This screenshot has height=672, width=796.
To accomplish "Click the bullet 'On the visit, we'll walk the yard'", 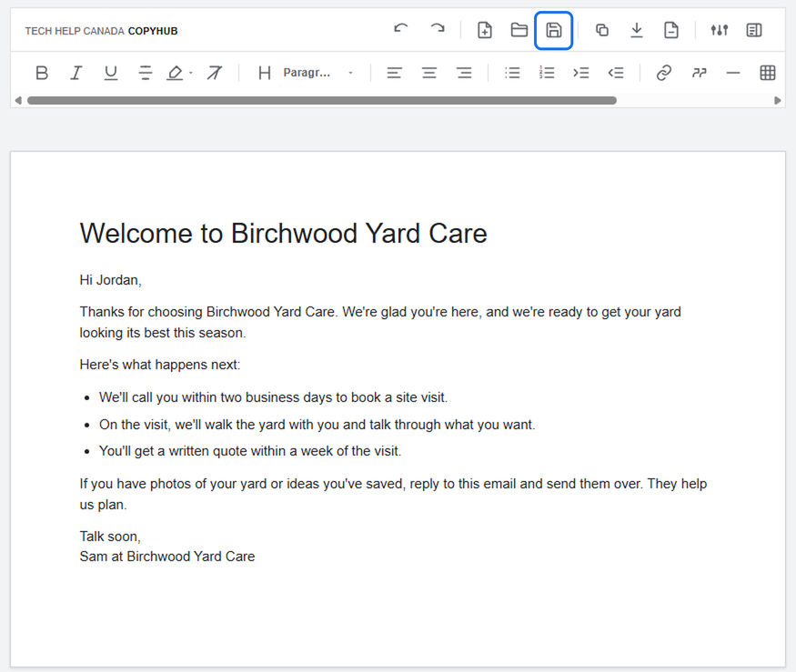I will pos(317,425).
